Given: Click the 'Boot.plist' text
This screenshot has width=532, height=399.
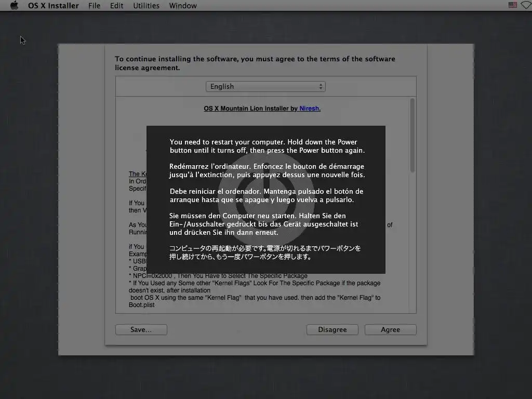Looking at the screenshot, I should tap(141, 305).
